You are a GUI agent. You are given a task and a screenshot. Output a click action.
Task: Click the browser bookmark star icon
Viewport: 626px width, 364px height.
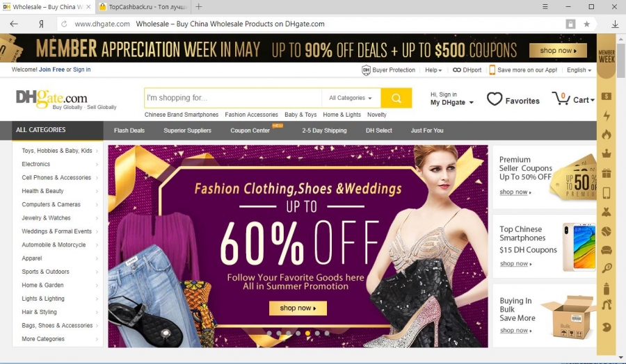click(x=586, y=24)
